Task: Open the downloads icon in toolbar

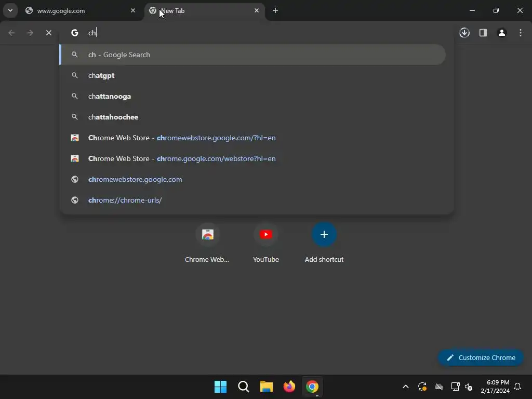Action: 464,33
